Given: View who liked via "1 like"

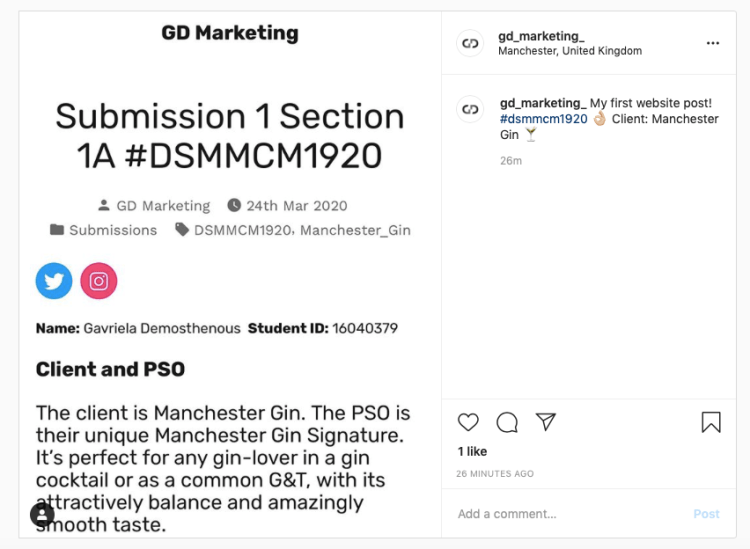Looking at the screenshot, I should (x=472, y=452).
